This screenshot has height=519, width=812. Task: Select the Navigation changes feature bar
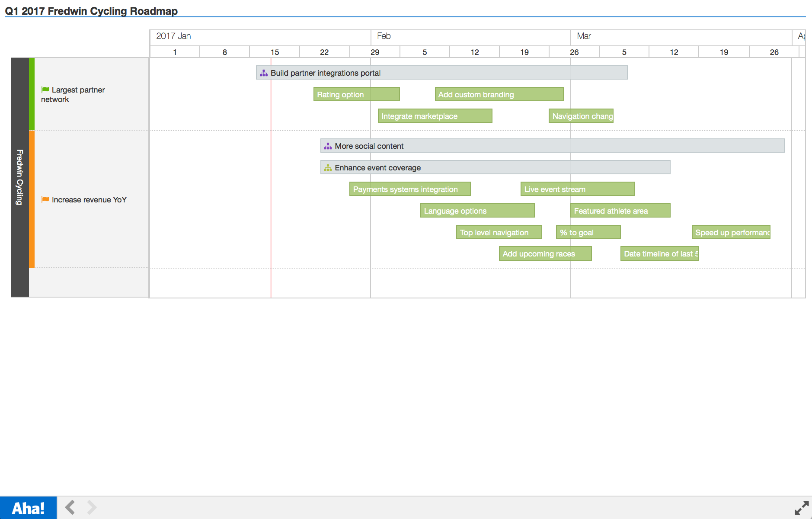click(x=581, y=116)
